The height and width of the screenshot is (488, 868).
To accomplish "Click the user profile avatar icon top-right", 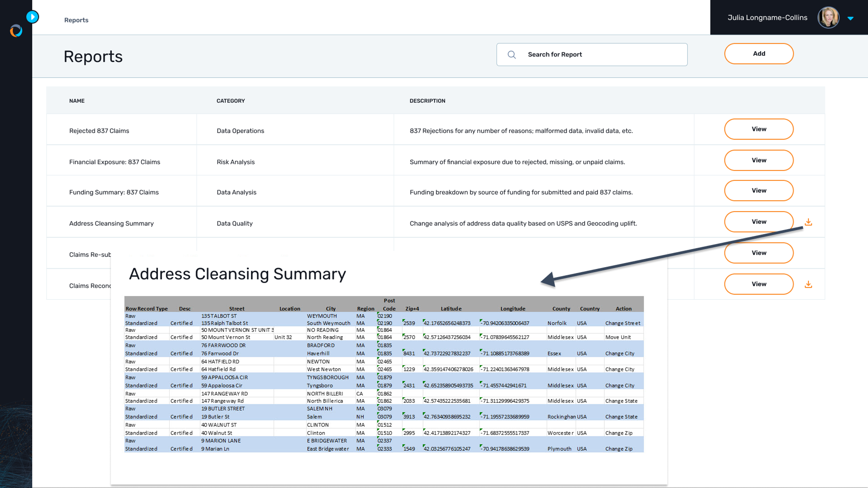I will [830, 17].
